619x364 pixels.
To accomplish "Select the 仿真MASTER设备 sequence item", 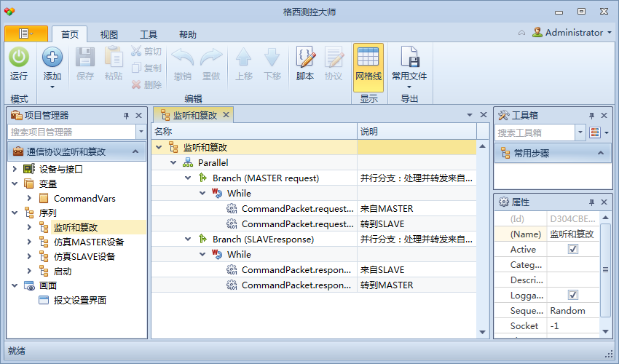I will pos(89,242).
